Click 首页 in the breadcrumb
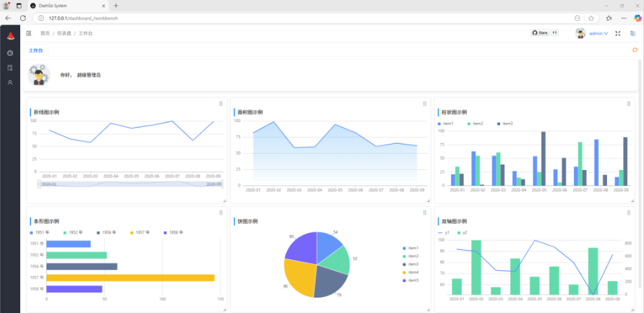Screen dimensions: 644x313 point(45,33)
